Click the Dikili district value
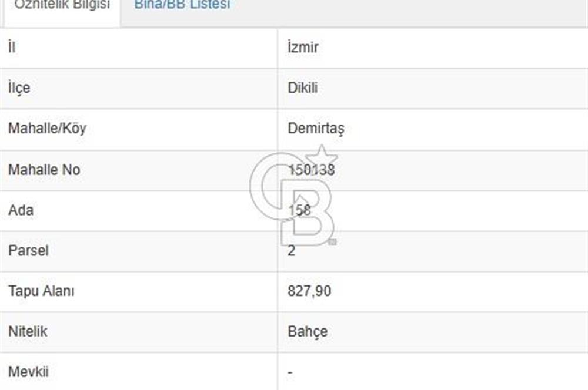This screenshot has height=390, width=588. [303, 88]
